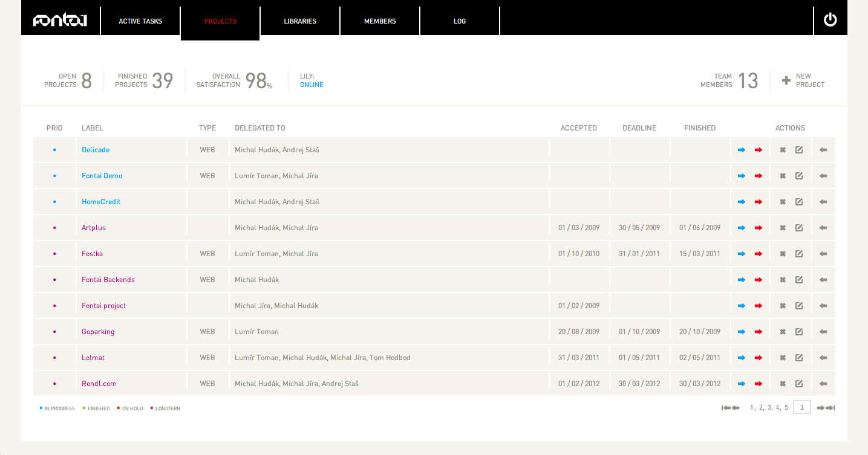
Task: Click Artplus accepted date 01 / 03 / 2009
Action: pyautogui.click(x=579, y=228)
